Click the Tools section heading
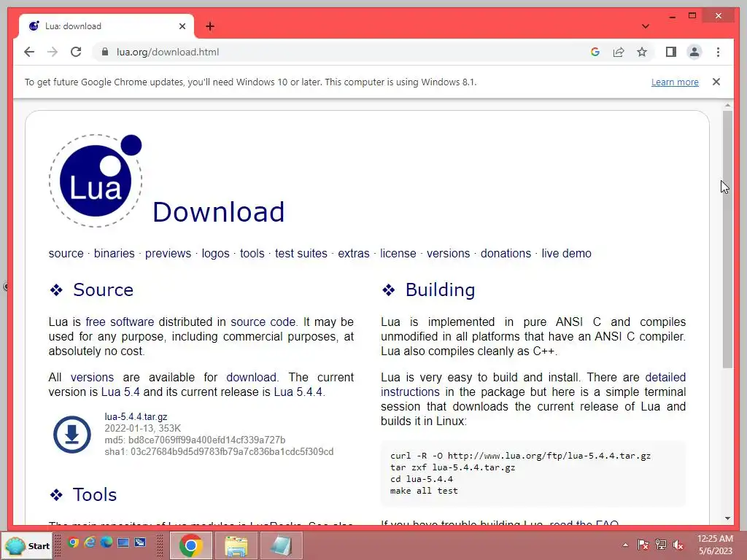The image size is (747, 560). click(94, 495)
